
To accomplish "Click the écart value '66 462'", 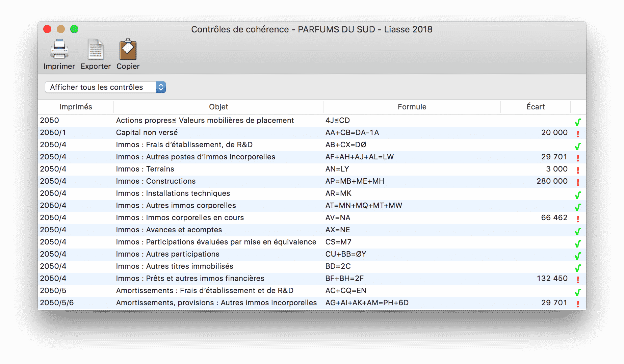I will (x=554, y=218).
